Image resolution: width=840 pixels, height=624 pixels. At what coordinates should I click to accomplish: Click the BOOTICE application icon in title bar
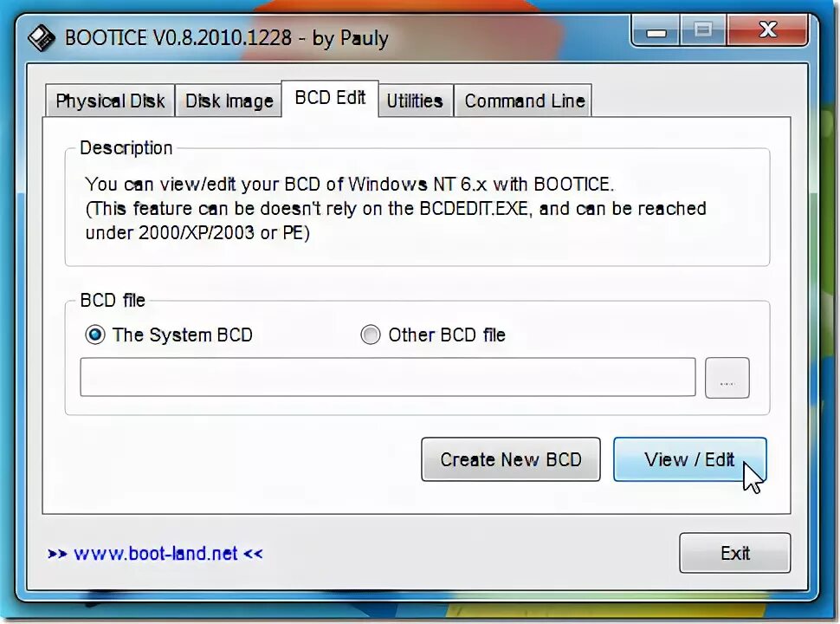click(42, 38)
